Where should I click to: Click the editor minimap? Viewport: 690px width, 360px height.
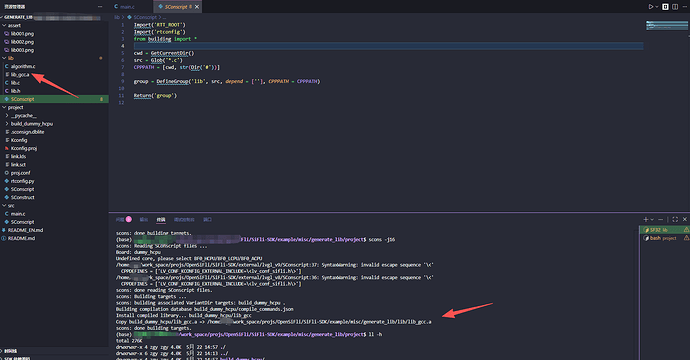[666, 26]
